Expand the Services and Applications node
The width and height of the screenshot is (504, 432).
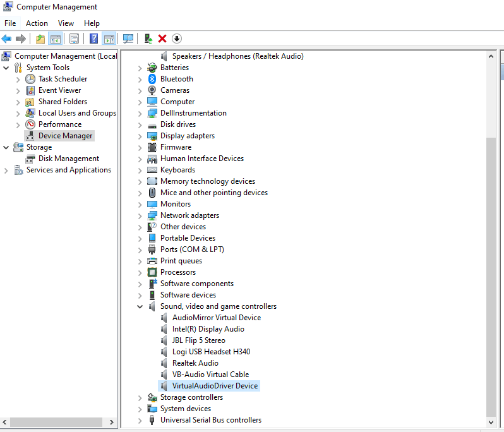coord(6,171)
